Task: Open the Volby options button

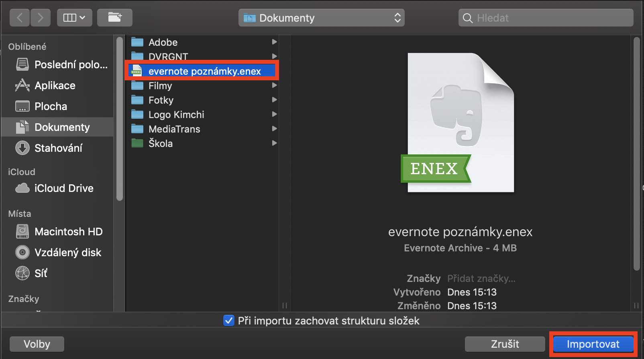Action: tap(37, 344)
